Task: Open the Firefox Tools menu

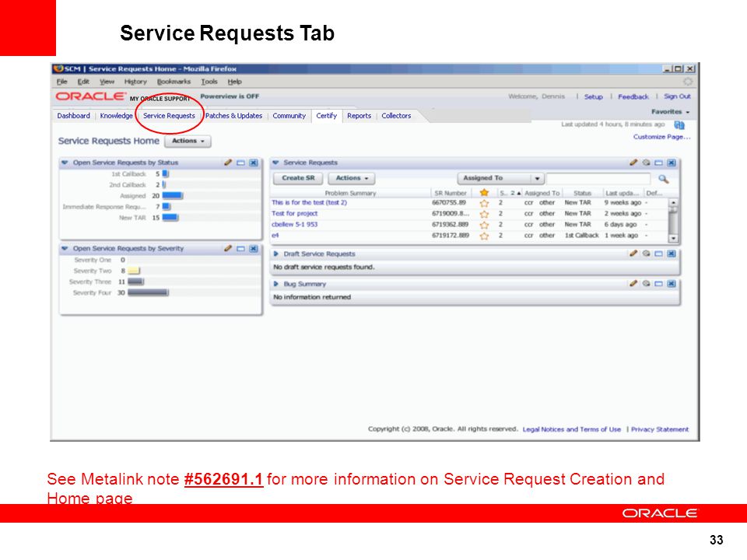Action: click(209, 82)
